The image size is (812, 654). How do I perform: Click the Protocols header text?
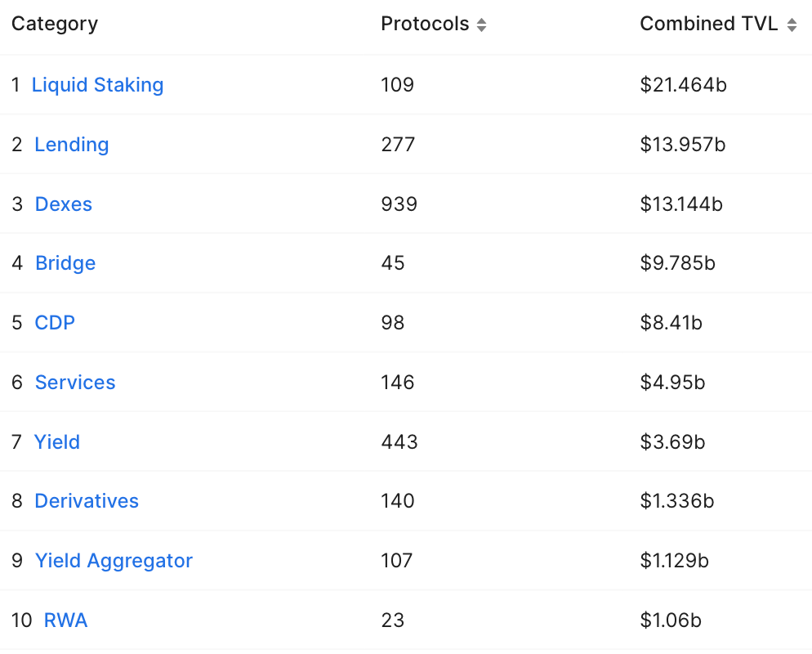[x=425, y=24]
